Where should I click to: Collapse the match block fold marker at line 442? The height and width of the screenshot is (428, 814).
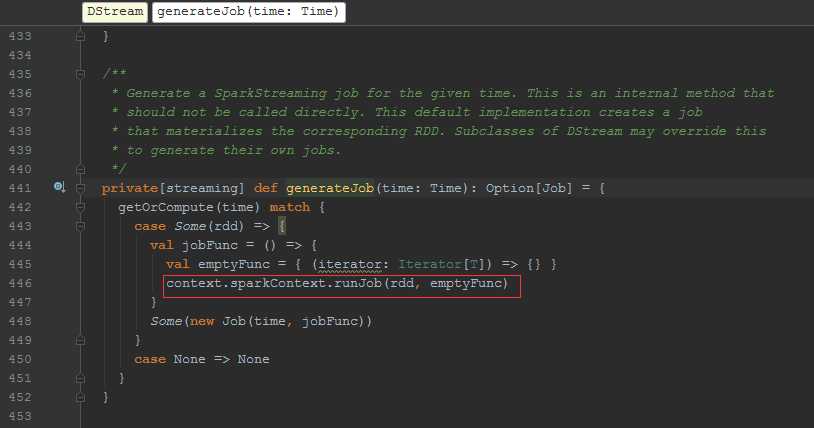point(80,207)
